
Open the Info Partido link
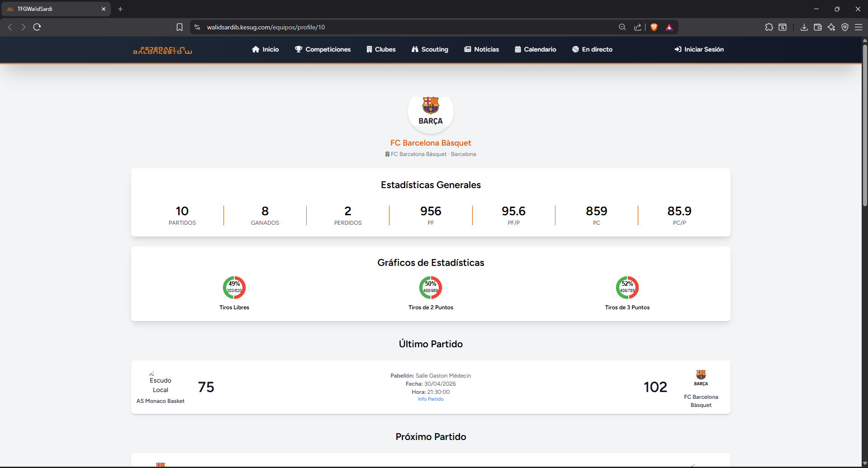pos(430,399)
